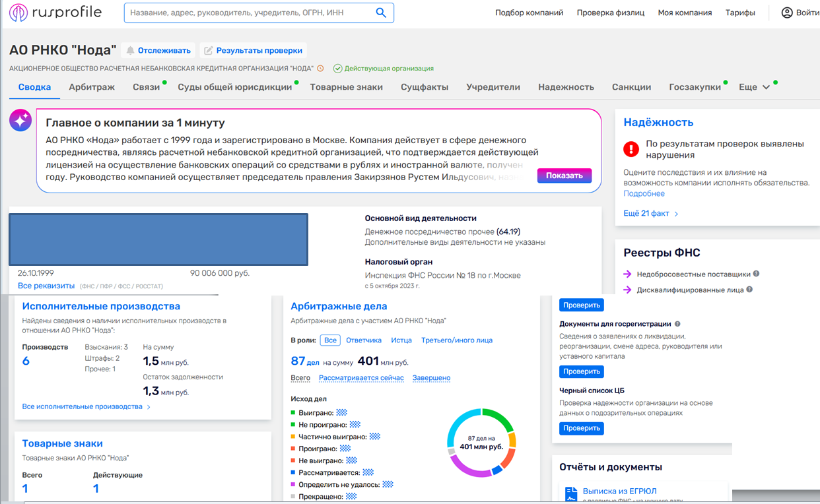Viewport: 820px width, 504px height.
Task: Click help icon beside Документы для госрегистрации
Action: (677, 324)
